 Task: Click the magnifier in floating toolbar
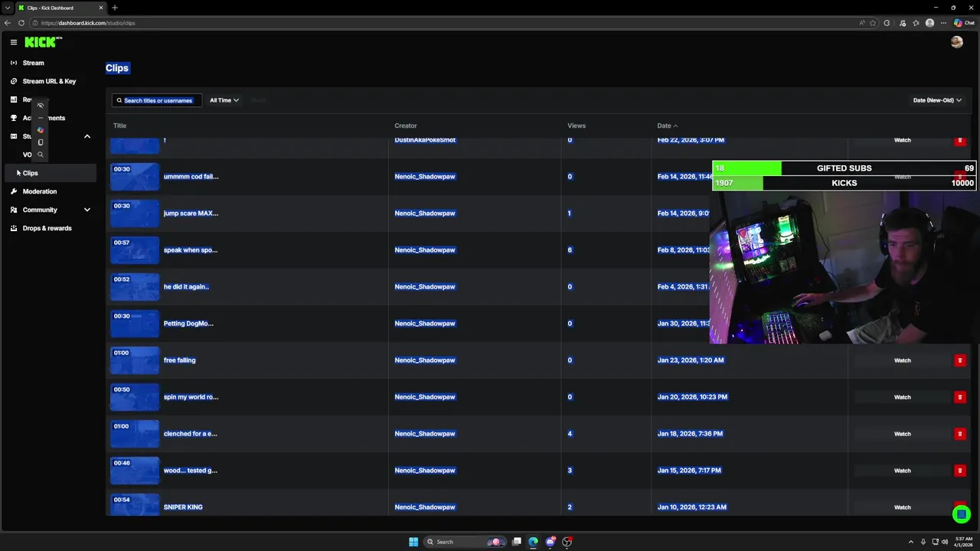(41, 155)
